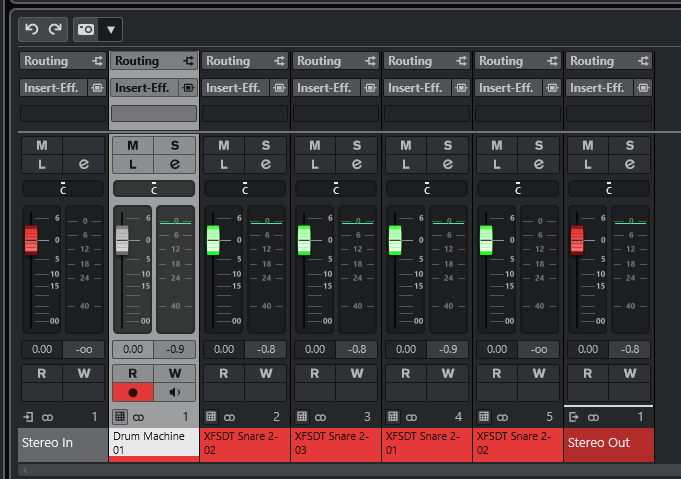Bypass inserts on Stereo Out channel
Image resolution: width=681 pixels, height=479 pixels.
pyautogui.click(x=643, y=88)
